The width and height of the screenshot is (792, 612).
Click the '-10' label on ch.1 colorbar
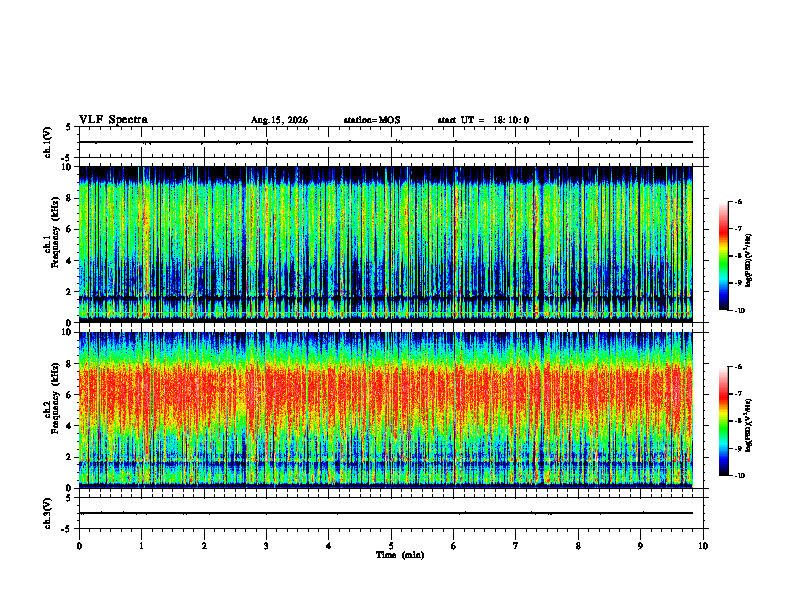(x=739, y=311)
